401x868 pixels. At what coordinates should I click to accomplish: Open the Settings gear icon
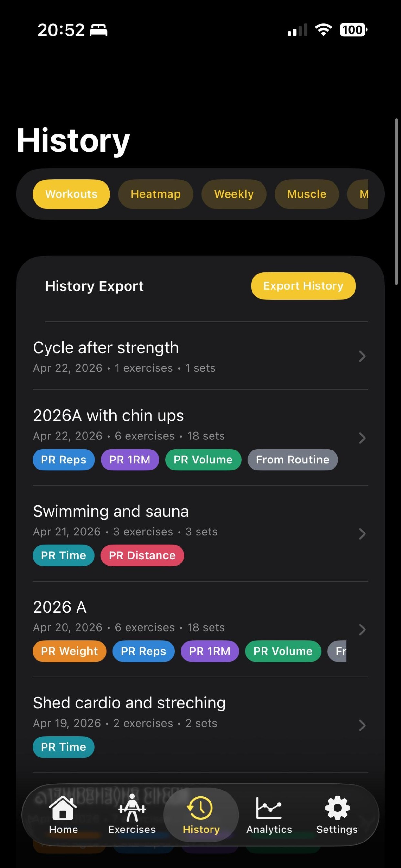tap(337, 807)
